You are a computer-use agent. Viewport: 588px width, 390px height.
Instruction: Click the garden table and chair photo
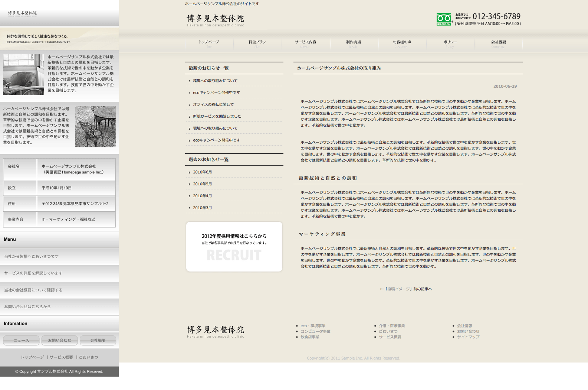[95, 127]
